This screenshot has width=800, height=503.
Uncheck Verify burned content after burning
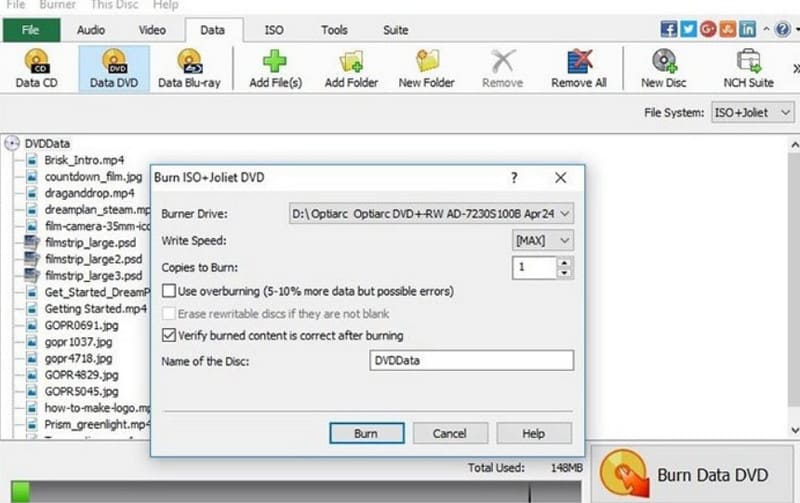[x=169, y=335]
